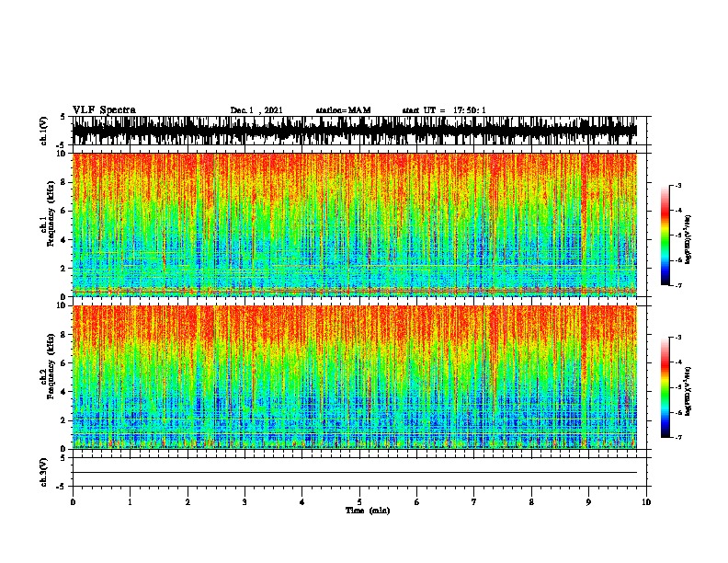Screen dimensions: 728x563
Task: Click the "station=MAM" header label
Action: click(x=343, y=110)
